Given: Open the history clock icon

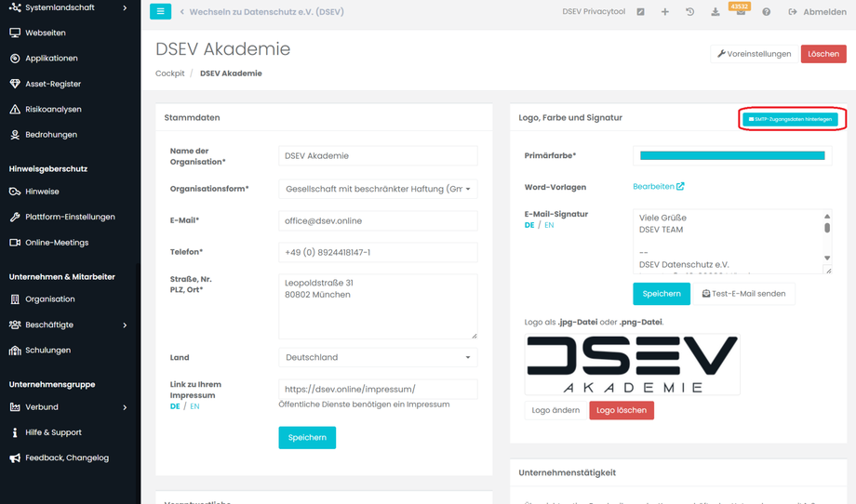Looking at the screenshot, I should (x=689, y=12).
